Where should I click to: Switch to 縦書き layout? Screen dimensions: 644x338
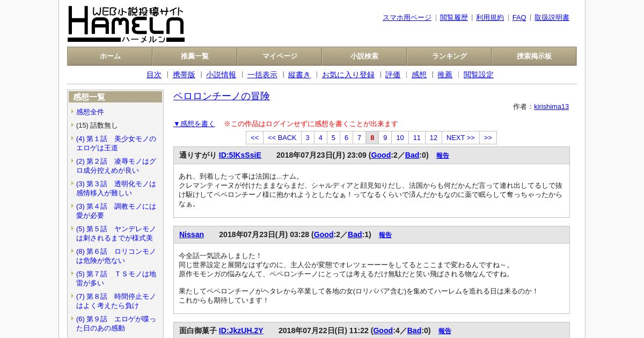click(x=299, y=75)
